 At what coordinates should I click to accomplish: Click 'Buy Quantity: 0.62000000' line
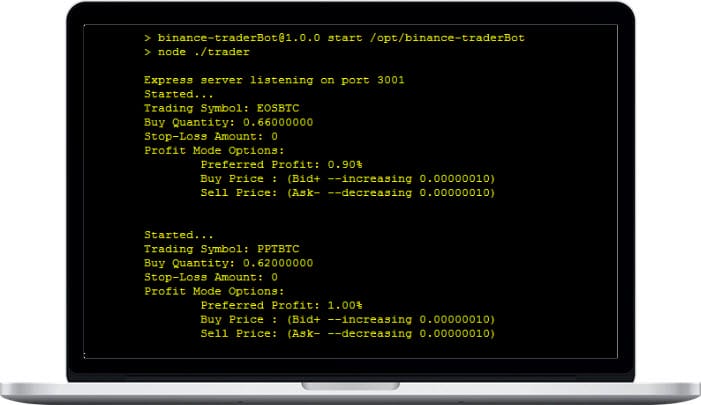tap(228, 263)
